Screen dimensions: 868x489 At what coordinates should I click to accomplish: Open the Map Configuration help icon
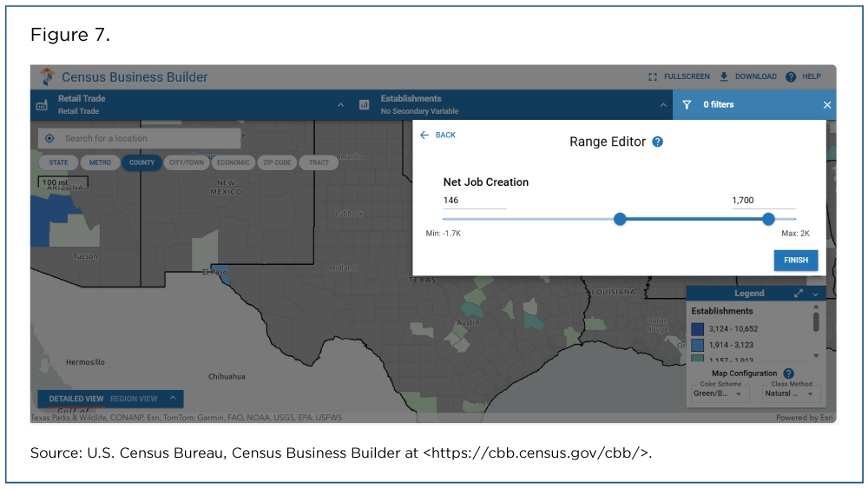click(788, 373)
